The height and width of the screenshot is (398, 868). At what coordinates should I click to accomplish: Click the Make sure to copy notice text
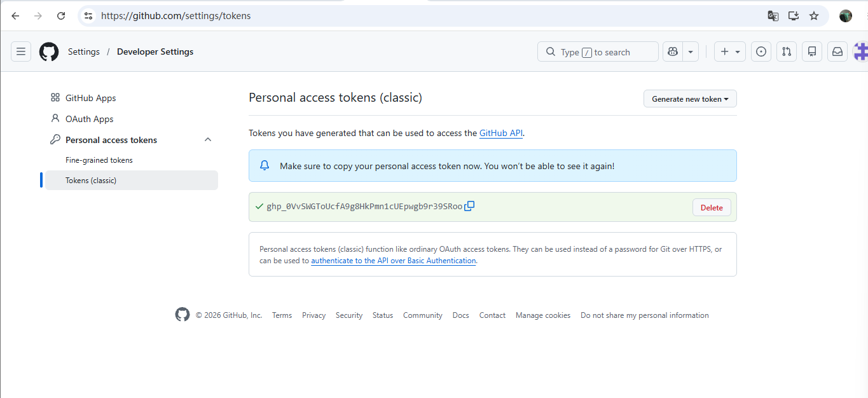tap(447, 166)
